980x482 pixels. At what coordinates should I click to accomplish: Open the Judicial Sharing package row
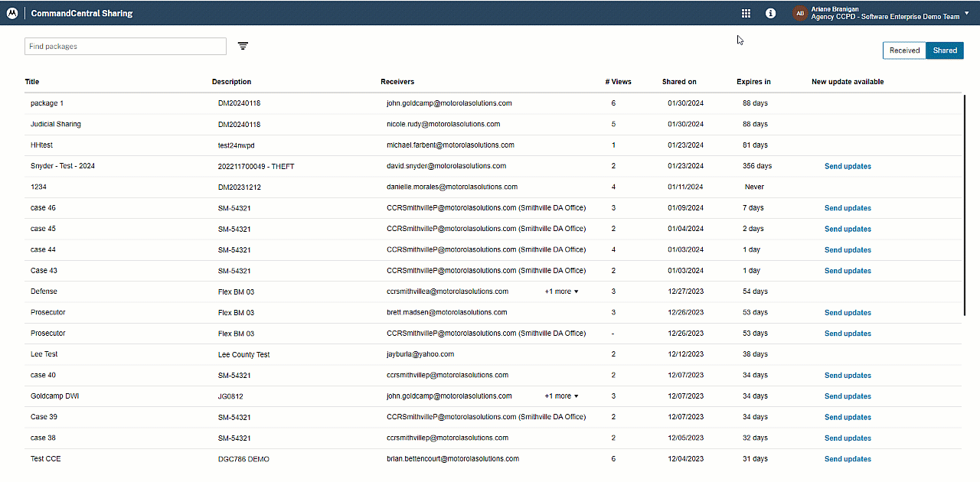coord(56,124)
